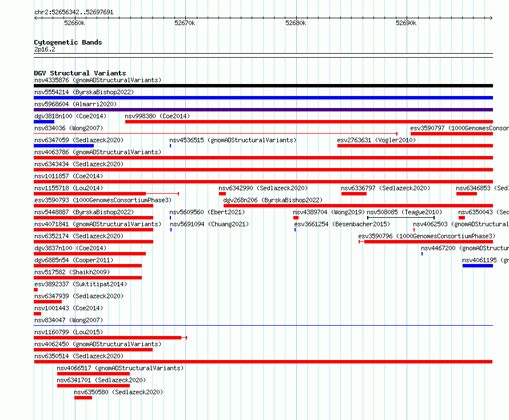Select the nsv508085 Teague2010 label
This screenshot has width=509, height=420.
[x=404, y=212]
